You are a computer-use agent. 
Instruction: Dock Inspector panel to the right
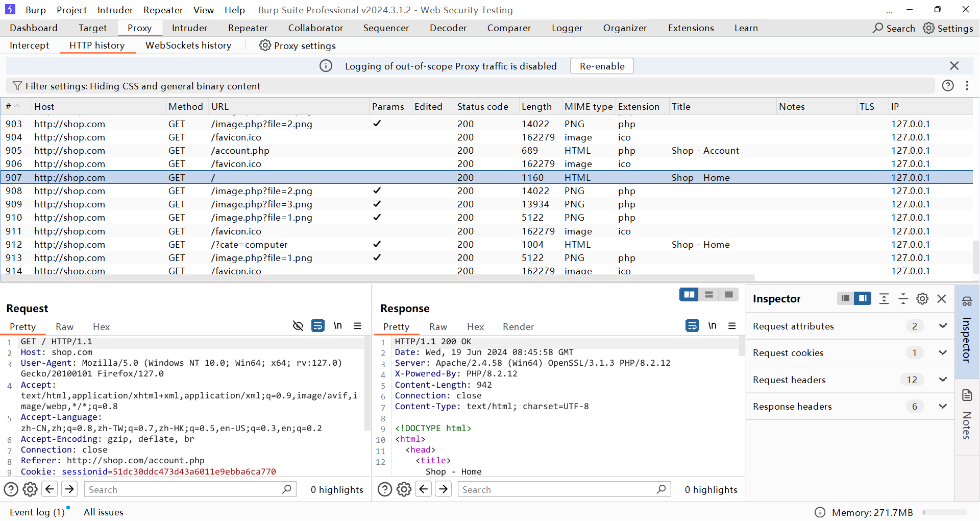pyautogui.click(x=863, y=298)
